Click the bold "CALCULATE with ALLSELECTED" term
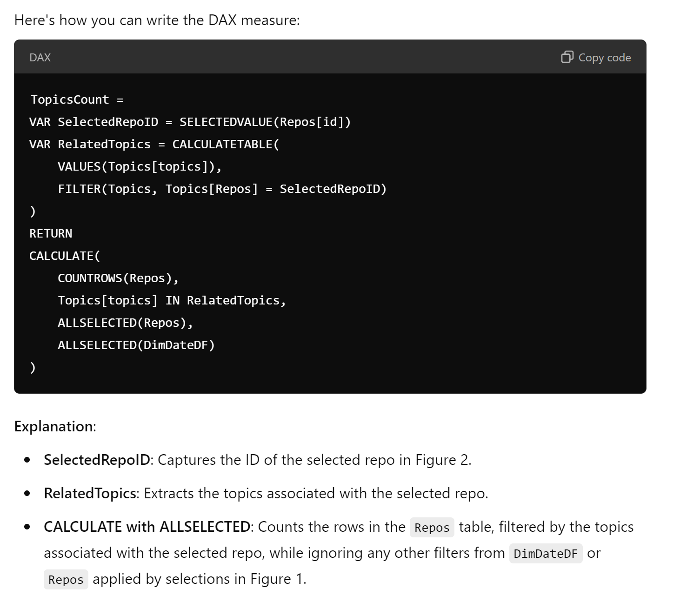Screen dimensions: 700x595 (x=147, y=527)
